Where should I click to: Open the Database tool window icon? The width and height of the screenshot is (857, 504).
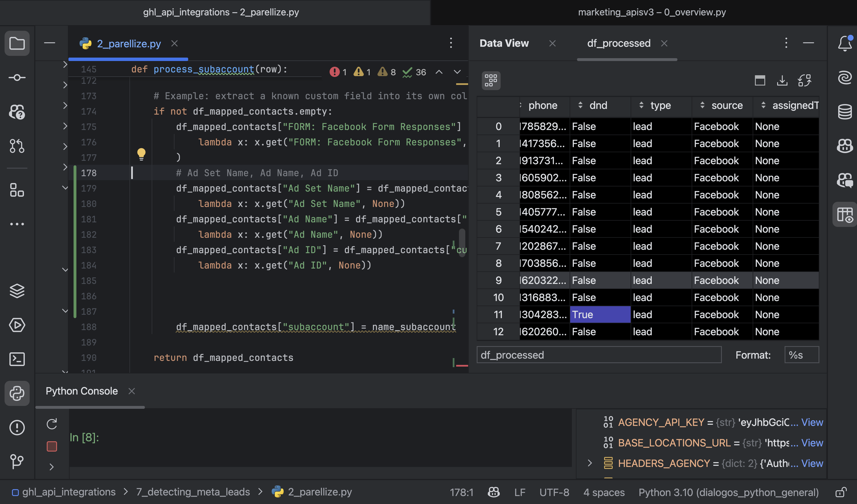[845, 112]
